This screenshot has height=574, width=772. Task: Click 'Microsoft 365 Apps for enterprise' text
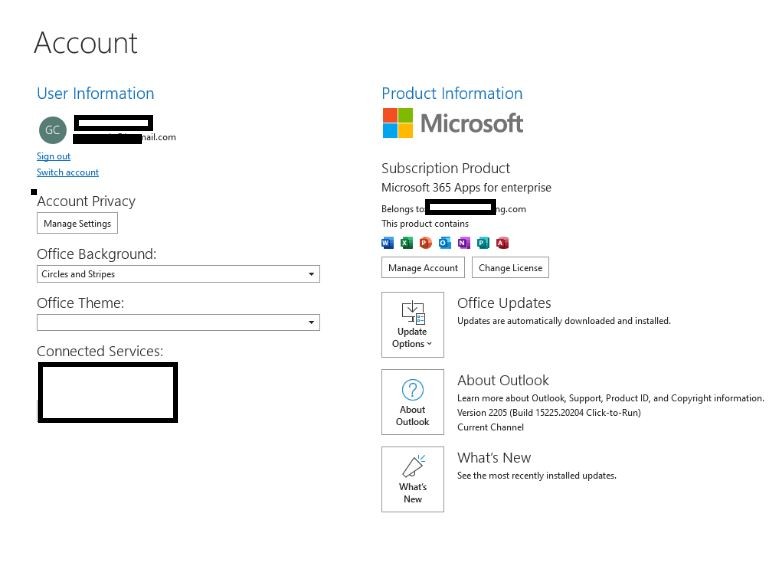click(x=466, y=188)
